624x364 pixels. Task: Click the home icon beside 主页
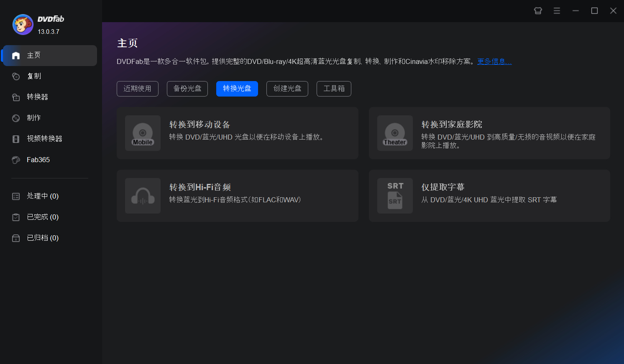[16, 56]
